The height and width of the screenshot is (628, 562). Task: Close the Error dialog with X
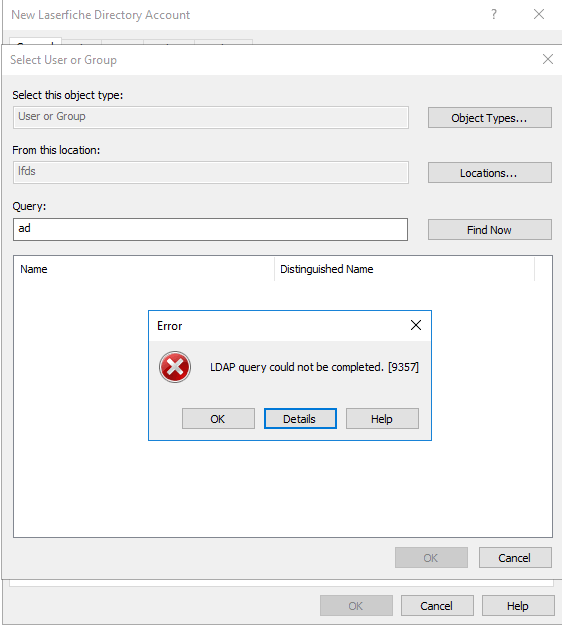pyautogui.click(x=416, y=325)
